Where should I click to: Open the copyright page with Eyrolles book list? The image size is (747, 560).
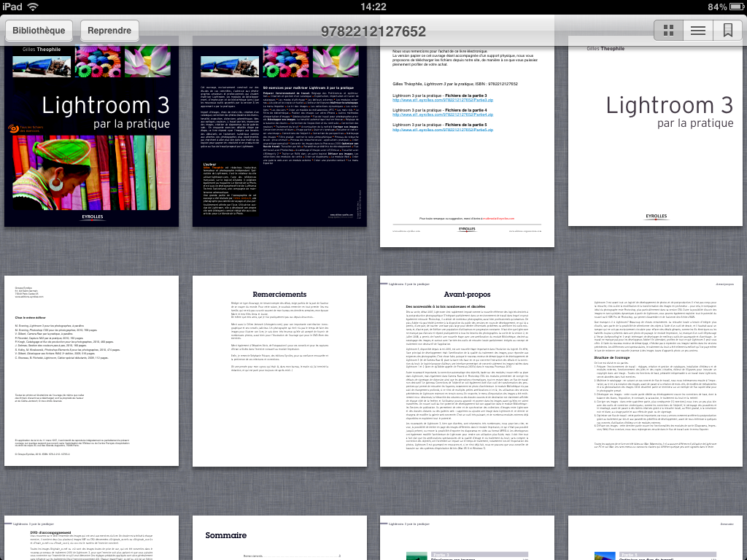[x=91, y=371]
